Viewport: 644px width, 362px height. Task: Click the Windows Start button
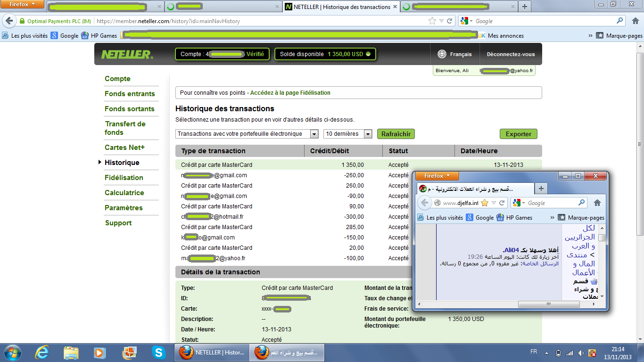pyautogui.click(x=13, y=353)
